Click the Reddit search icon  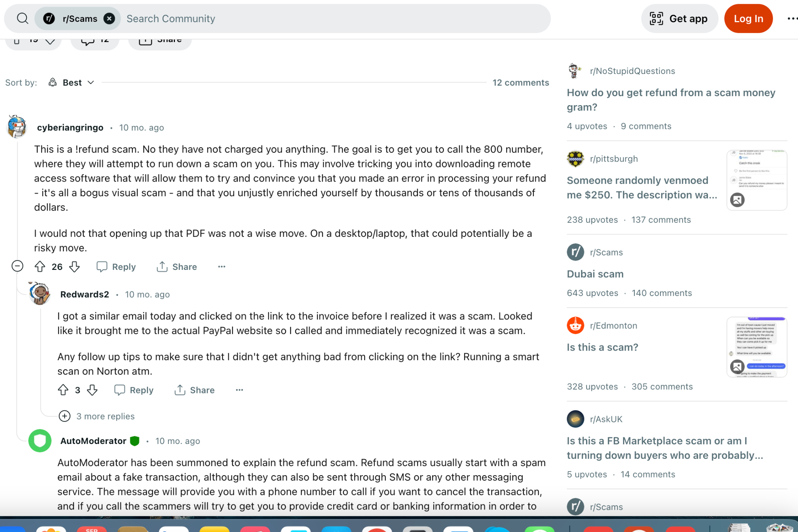point(23,18)
